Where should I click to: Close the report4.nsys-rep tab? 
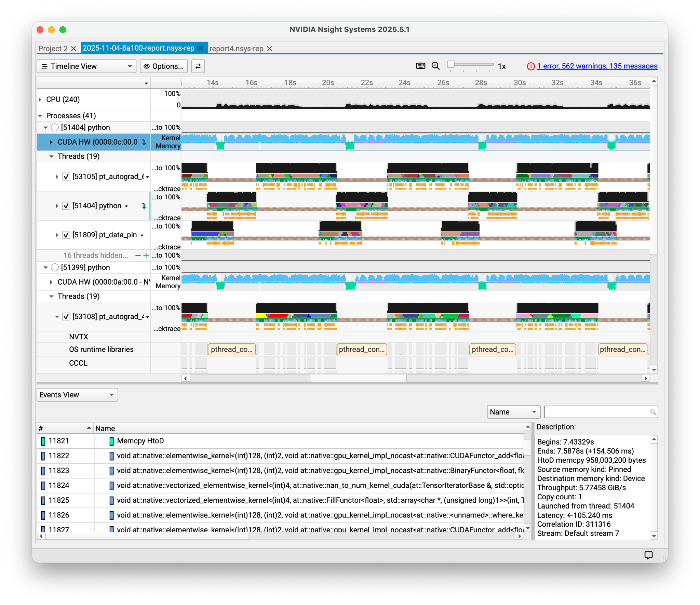[x=269, y=49]
